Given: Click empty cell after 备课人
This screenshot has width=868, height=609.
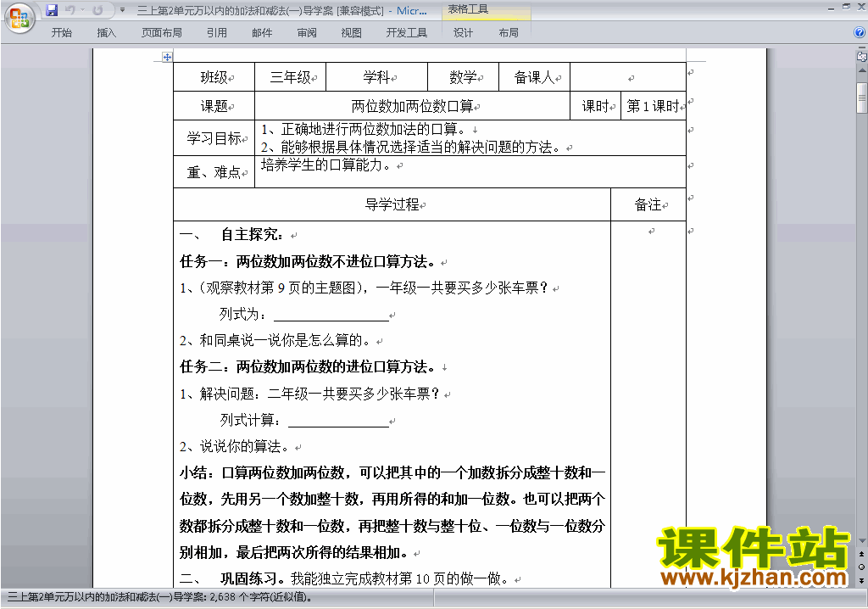Looking at the screenshot, I should click(x=628, y=77).
